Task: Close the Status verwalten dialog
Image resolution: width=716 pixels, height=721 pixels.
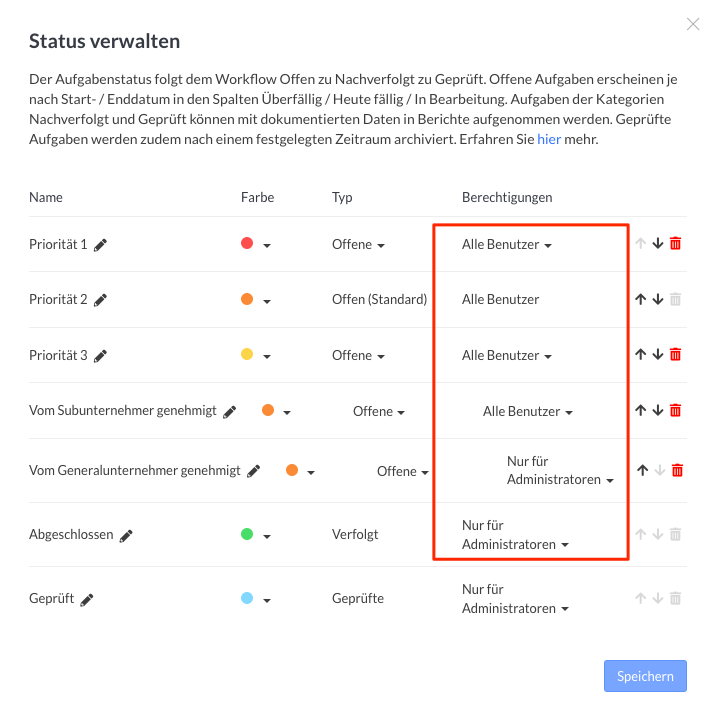Action: [693, 24]
